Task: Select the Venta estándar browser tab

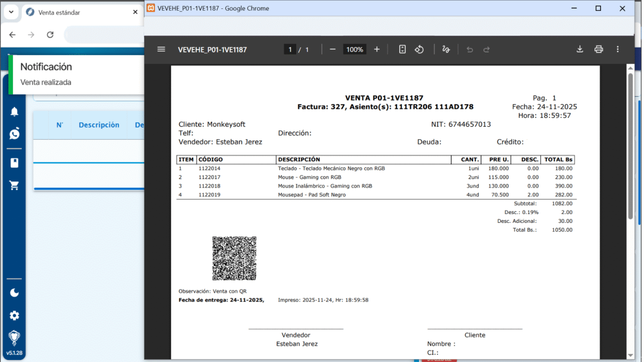Action: point(74,12)
